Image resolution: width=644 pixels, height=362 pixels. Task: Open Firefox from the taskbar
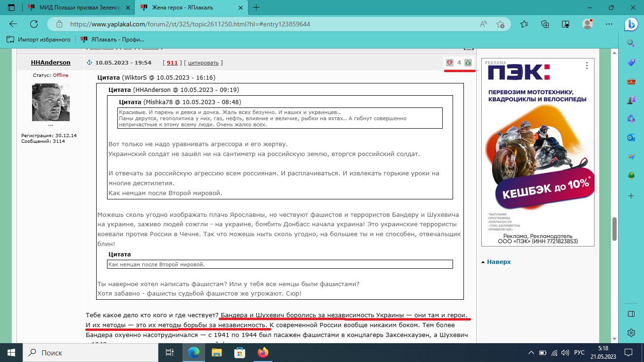[x=263, y=353]
